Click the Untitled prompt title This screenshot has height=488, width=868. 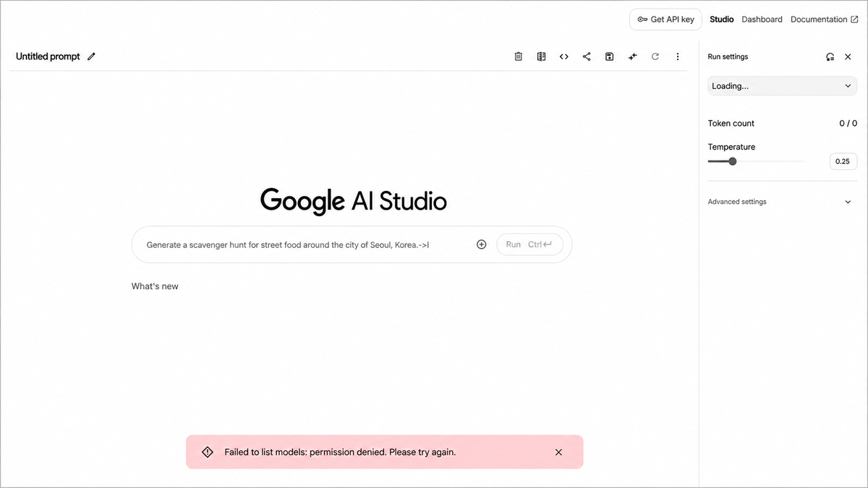pyautogui.click(x=48, y=56)
